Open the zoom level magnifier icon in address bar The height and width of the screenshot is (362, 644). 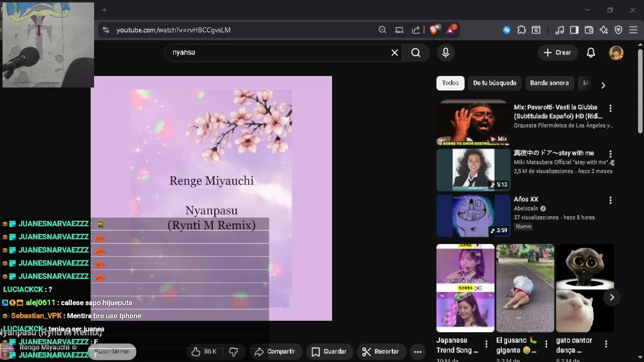[x=382, y=30]
